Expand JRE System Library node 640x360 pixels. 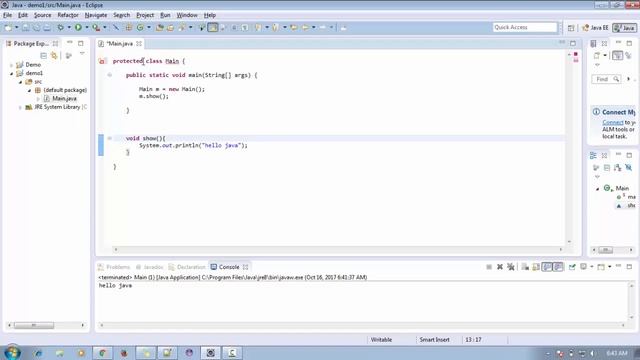coord(20,107)
